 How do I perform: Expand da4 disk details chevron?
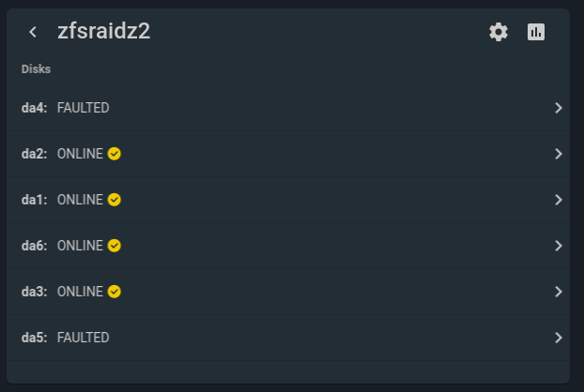coord(558,108)
